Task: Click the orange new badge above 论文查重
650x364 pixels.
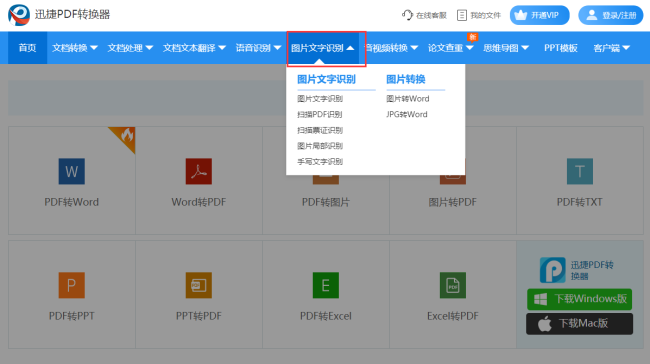Action: (473, 37)
